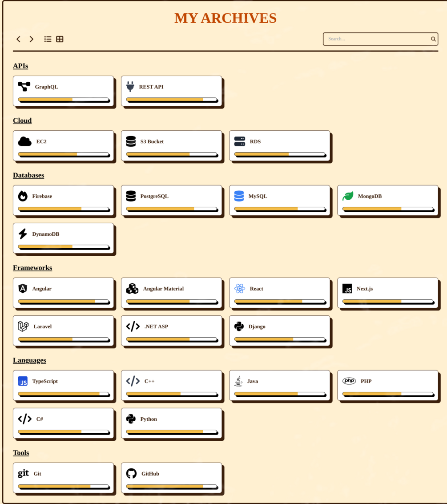
Task: Open the Frameworks section heading
Action: pyautogui.click(x=32, y=268)
